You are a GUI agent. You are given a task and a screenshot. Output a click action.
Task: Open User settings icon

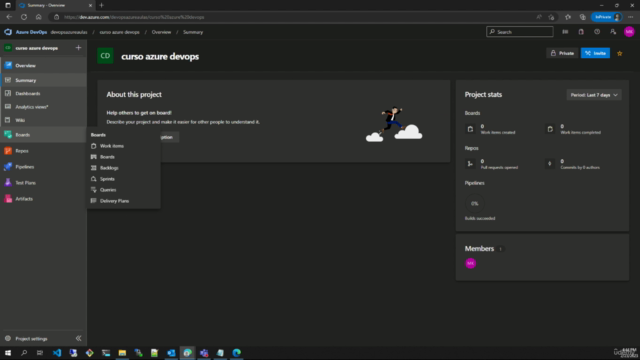613,32
